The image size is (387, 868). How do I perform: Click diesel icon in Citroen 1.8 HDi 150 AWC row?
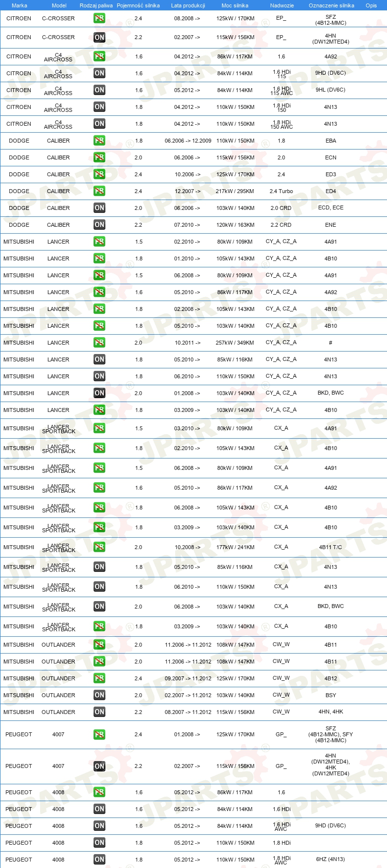(99, 124)
